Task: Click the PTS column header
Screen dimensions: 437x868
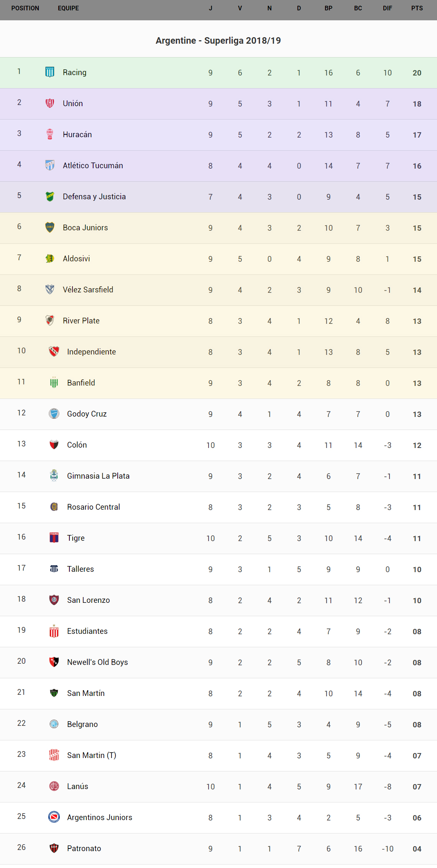Action: pos(417,8)
